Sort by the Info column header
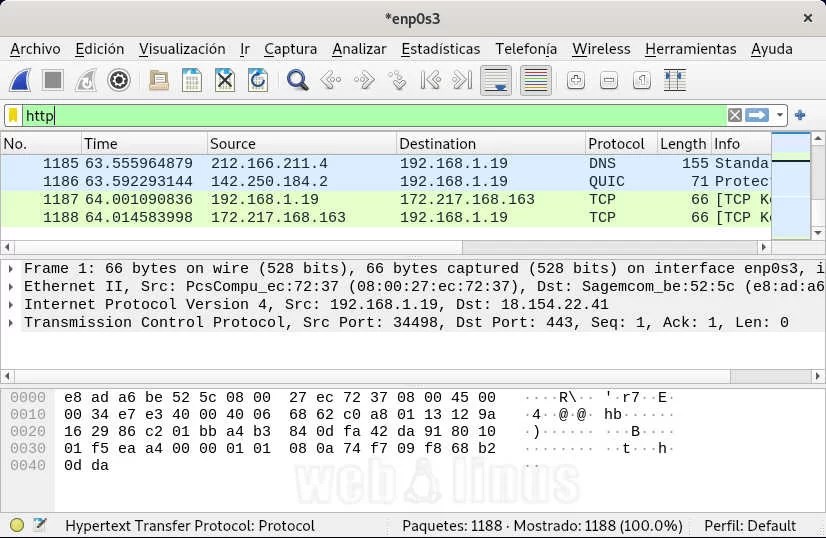 (x=741, y=144)
